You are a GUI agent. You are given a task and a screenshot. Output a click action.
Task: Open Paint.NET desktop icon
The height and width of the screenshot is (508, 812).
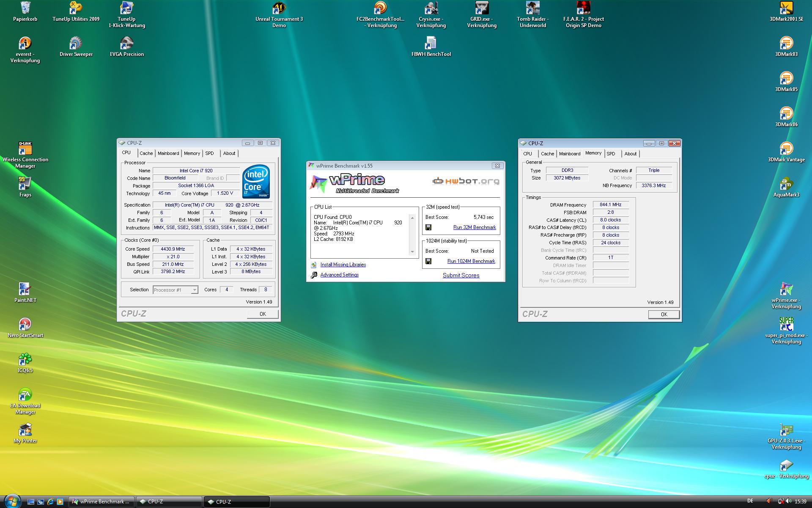25,293
